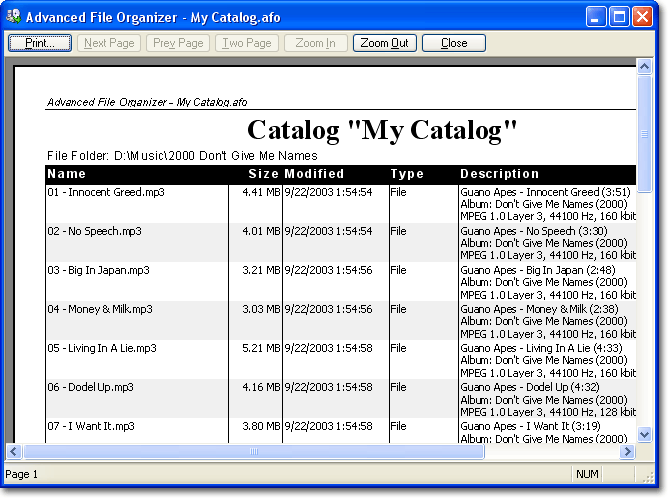
Task: Click the Print... button
Action: pyautogui.click(x=40, y=43)
